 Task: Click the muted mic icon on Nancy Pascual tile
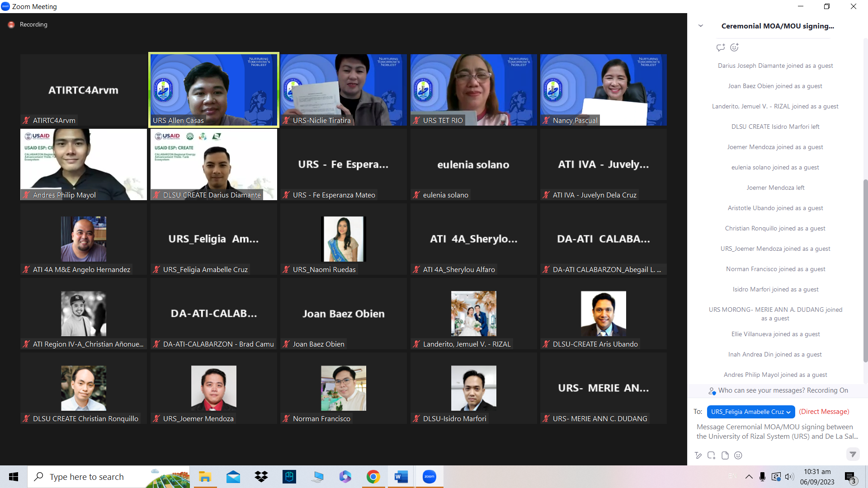click(x=546, y=120)
